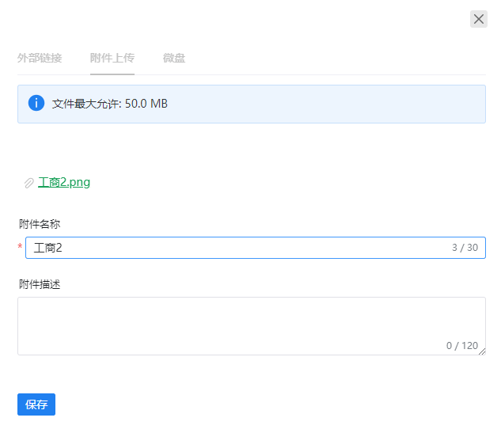The height and width of the screenshot is (448, 501).
Task: Click the 附件名称 field label
Action: coord(40,224)
